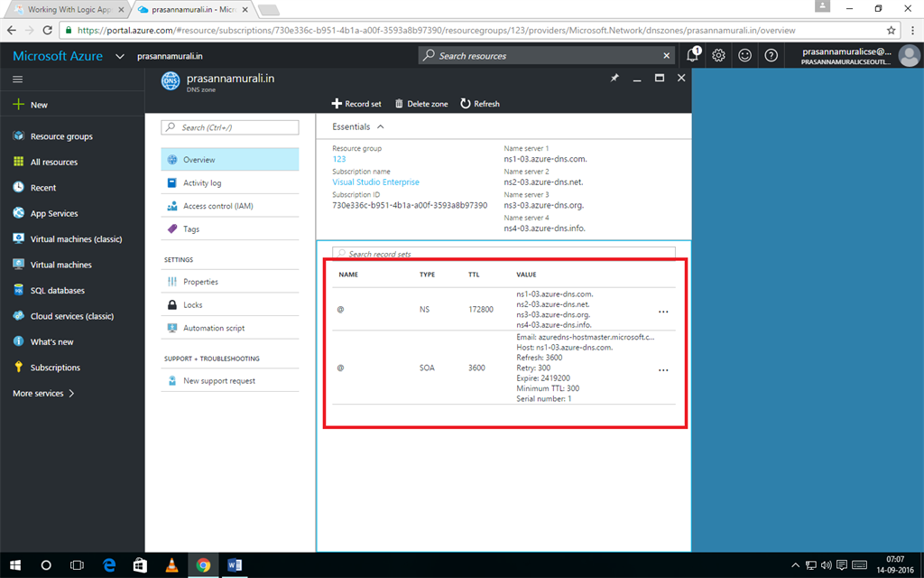
Task: Switch to Working With Logic App tab
Action: click(x=68, y=9)
